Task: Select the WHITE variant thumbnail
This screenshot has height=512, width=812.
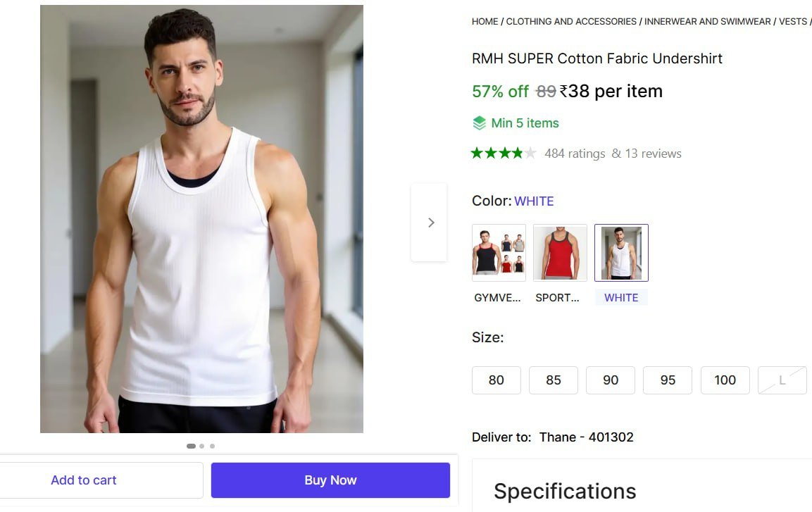Action: [x=621, y=252]
